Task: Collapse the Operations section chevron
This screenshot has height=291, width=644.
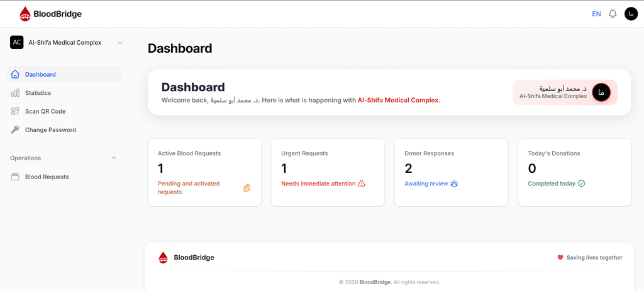Action: coord(114,158)
